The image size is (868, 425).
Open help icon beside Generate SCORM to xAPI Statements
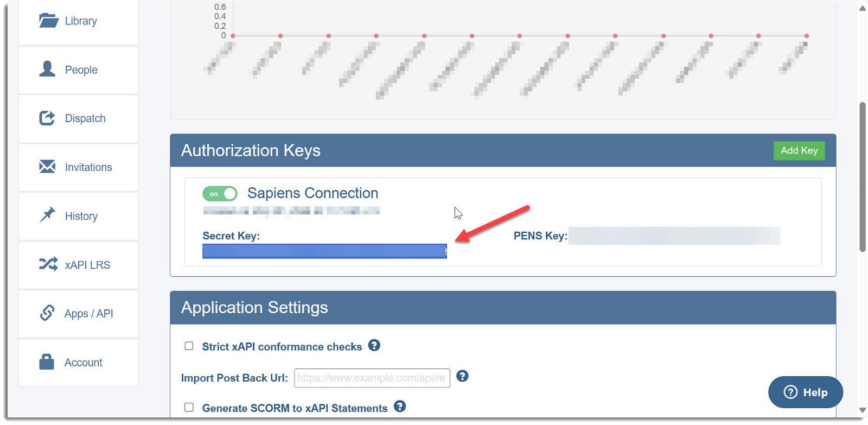[400, 407]
